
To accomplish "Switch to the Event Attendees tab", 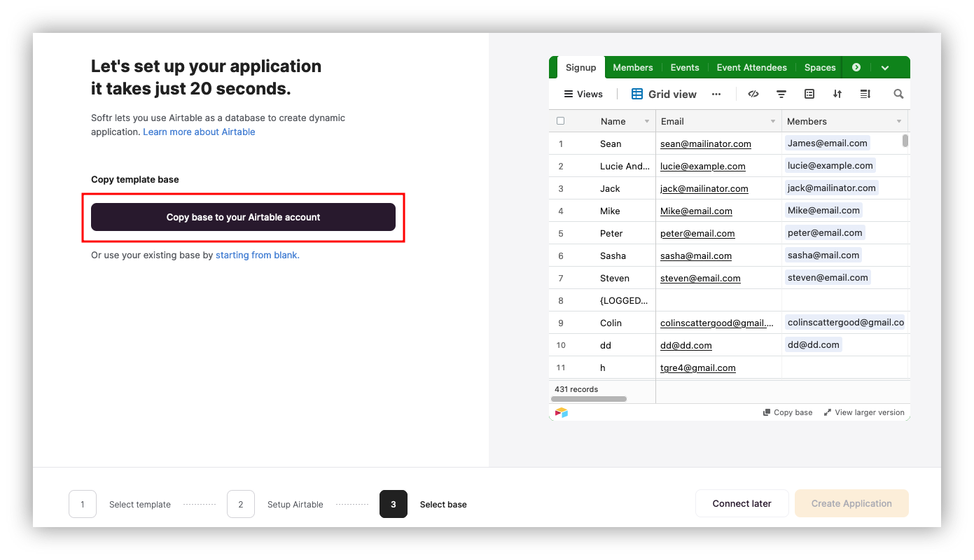I will point(752,67).
